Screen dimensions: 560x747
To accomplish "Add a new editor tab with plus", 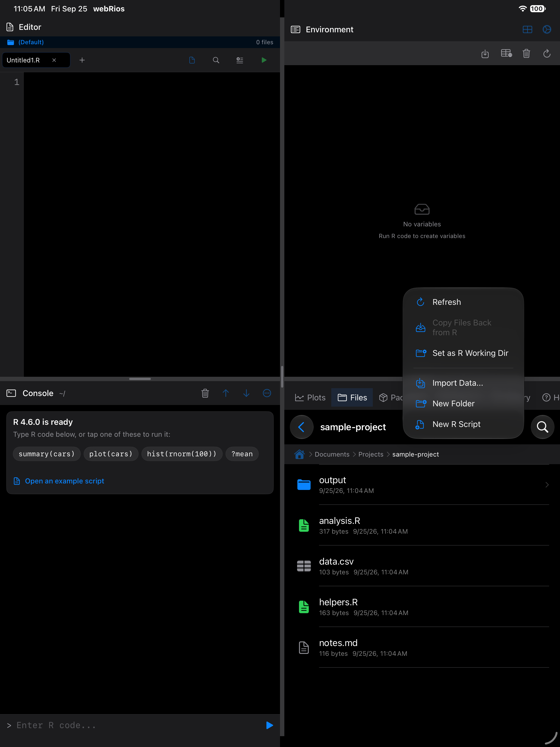I will 82,60.
